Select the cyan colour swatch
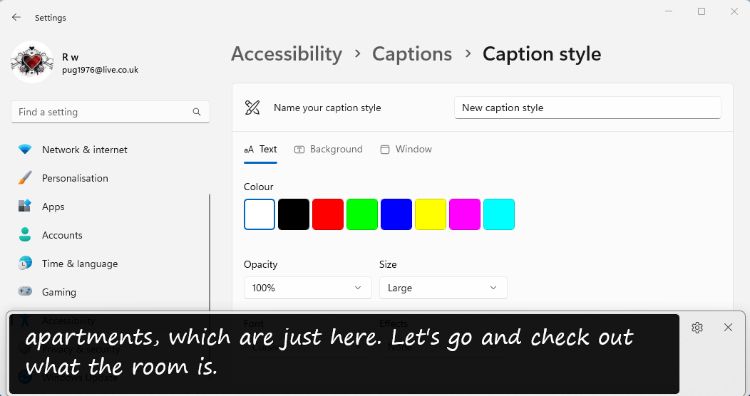The width and height of the screenshot is (750, 396). tap(499, 214)
